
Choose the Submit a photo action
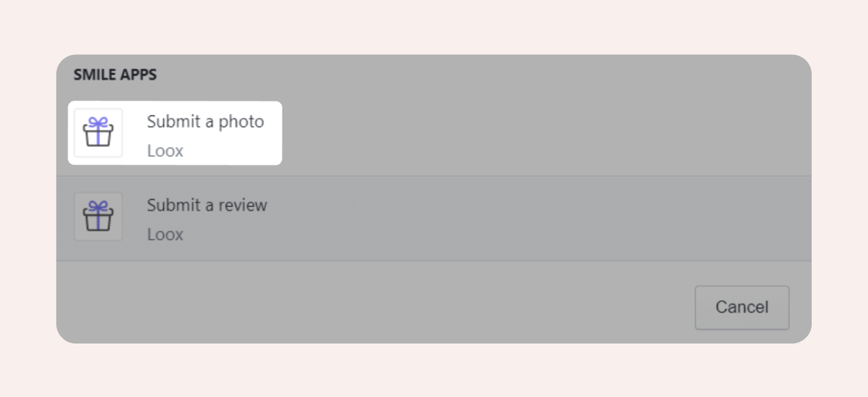click(x=175, y=133)
